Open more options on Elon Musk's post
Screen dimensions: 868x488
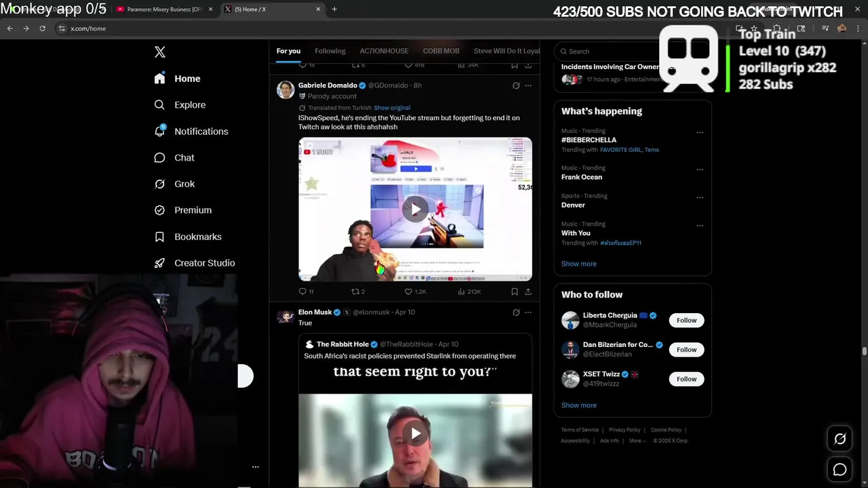528,312
